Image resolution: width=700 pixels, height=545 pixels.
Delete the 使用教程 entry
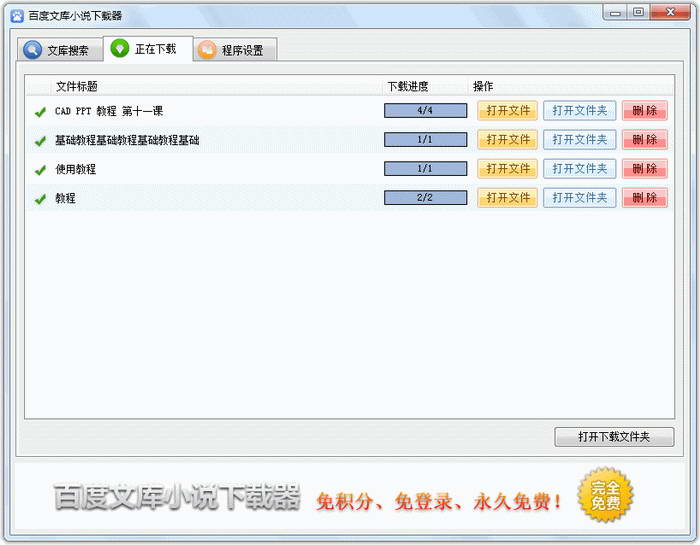pos(645,168)
